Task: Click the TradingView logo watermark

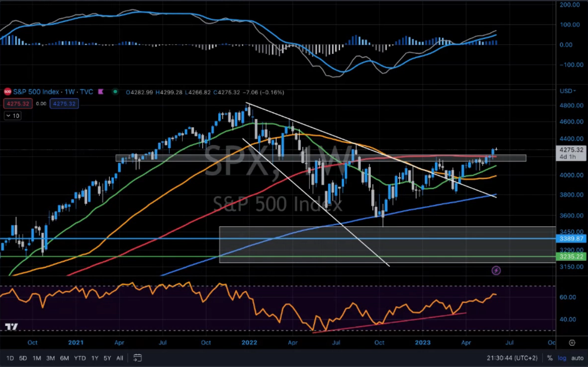Action: (10, 327)
